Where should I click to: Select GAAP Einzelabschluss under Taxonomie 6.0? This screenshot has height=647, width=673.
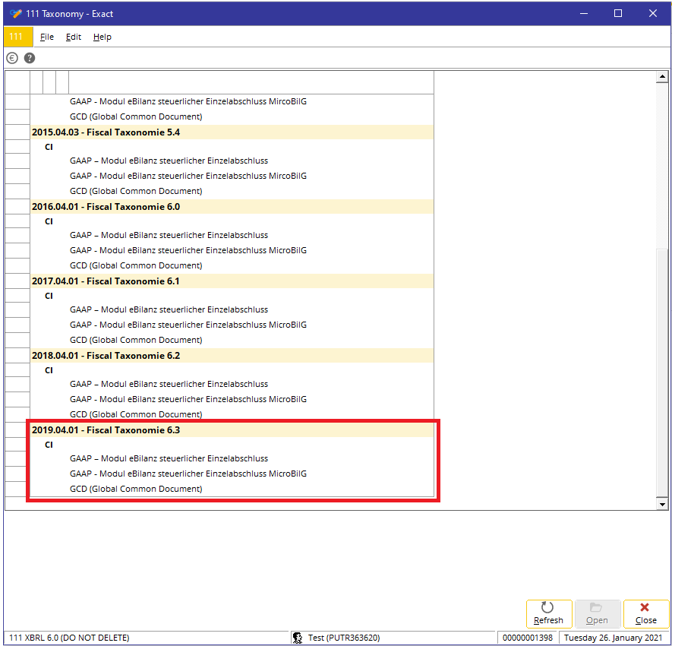coord(169,235)
